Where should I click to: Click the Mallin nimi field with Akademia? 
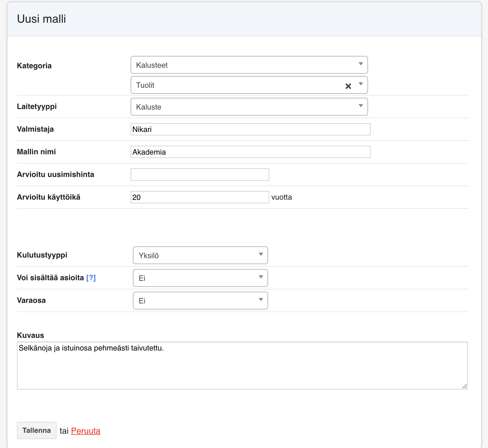250,152
